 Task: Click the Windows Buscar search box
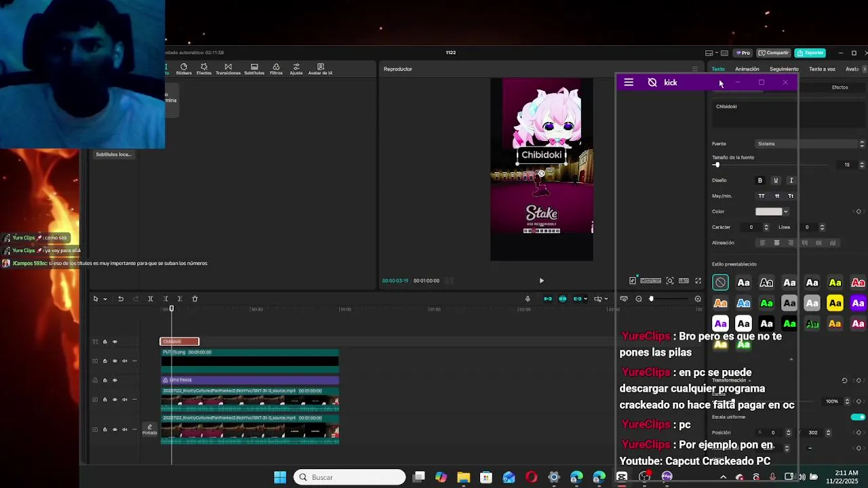click(x=350, y=477)
